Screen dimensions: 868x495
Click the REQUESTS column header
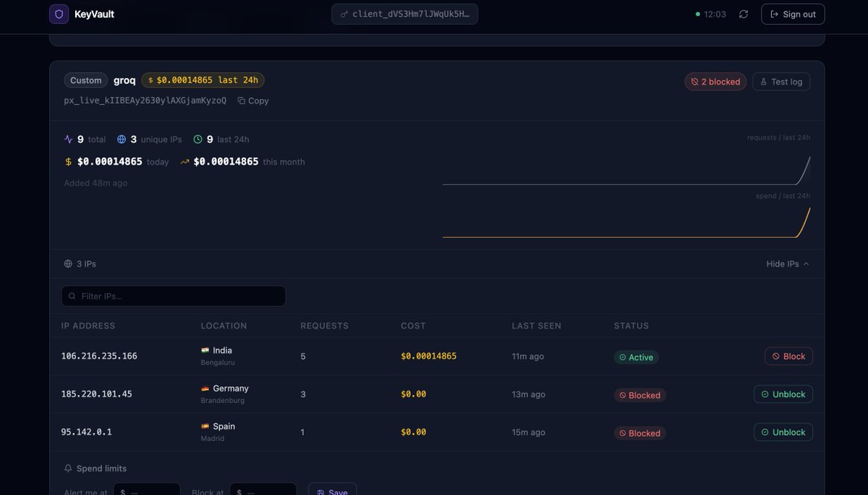click(x=325, y=326)
